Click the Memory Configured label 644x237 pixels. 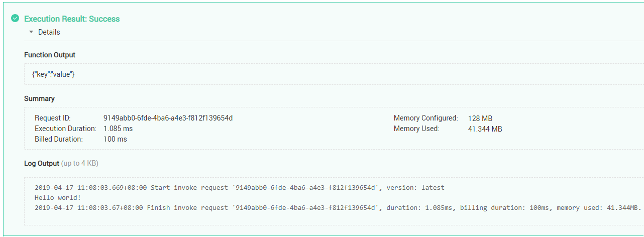[425, 118]
